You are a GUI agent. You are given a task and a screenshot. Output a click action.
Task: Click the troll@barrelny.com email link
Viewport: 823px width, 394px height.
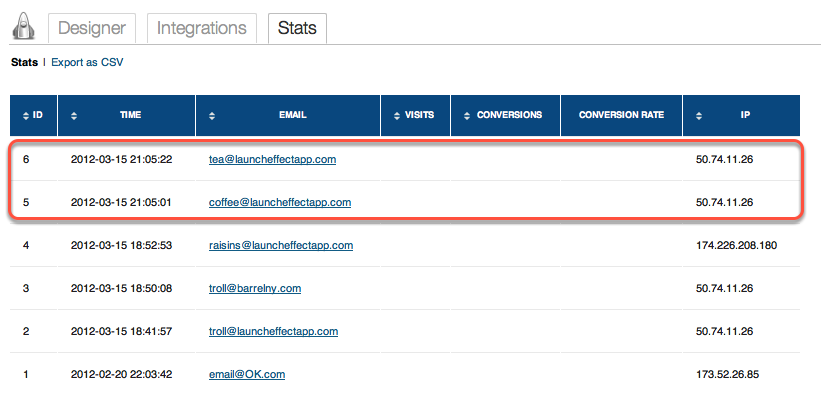click(255, 288)
